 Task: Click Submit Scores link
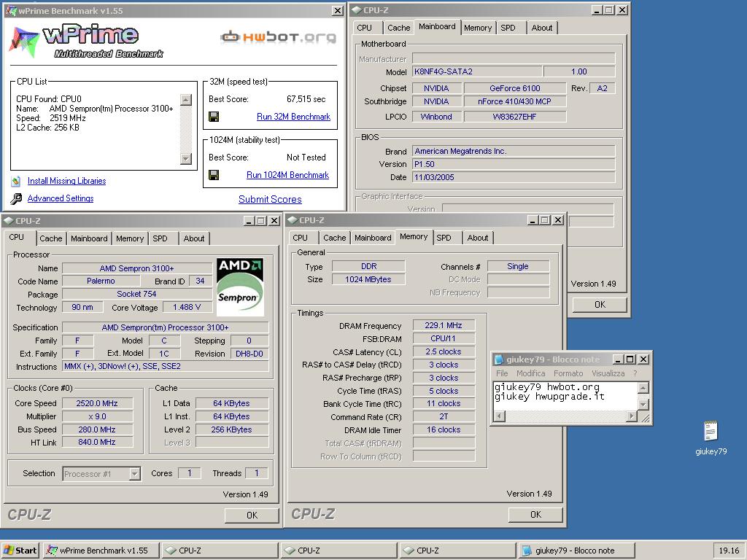click(x=270, y=200)
